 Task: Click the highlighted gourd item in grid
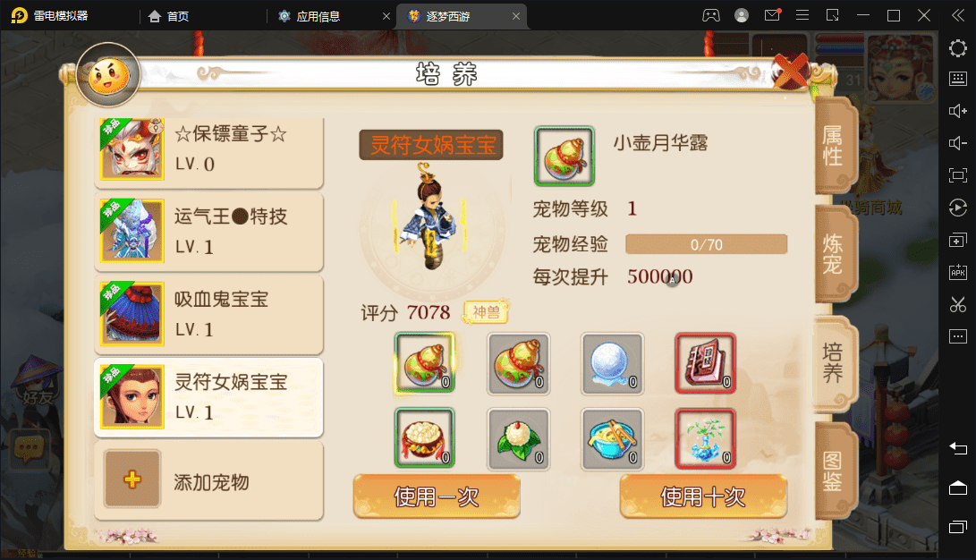point(425,363)
